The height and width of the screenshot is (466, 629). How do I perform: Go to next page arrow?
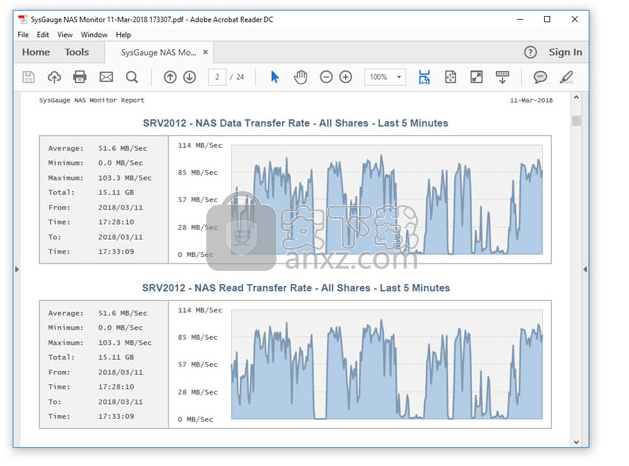coord(190,77)
